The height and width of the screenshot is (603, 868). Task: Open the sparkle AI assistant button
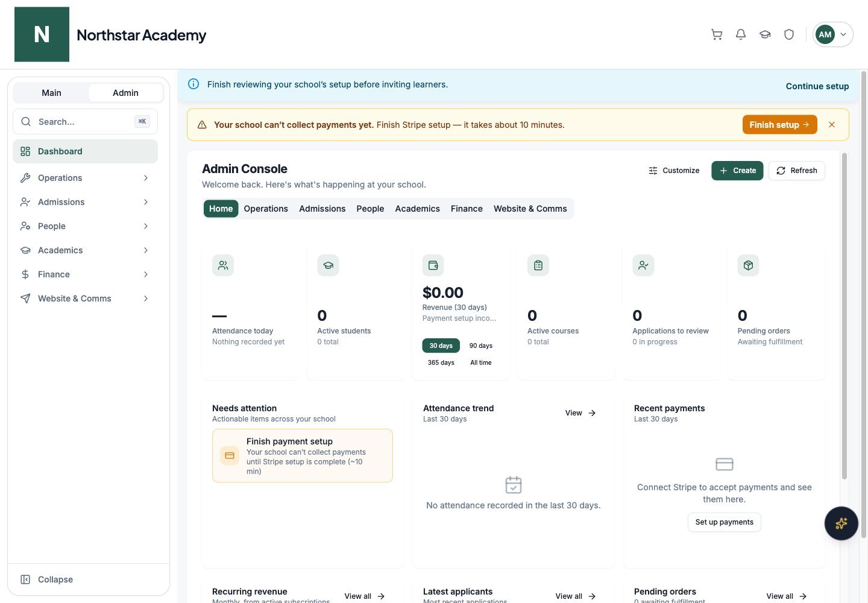[x=841, y=523]
